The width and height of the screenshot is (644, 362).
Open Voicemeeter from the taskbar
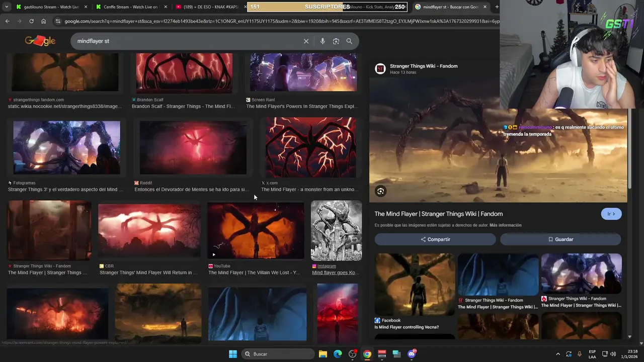(382, 354)
